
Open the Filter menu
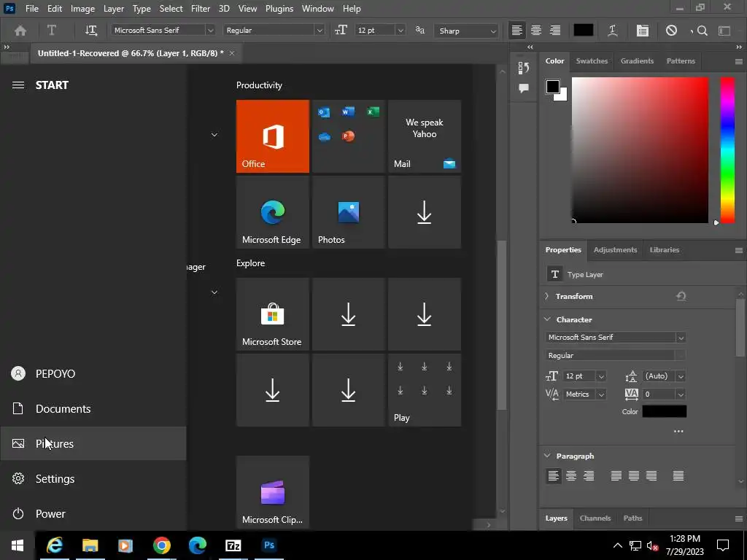[x=200, y=9]
